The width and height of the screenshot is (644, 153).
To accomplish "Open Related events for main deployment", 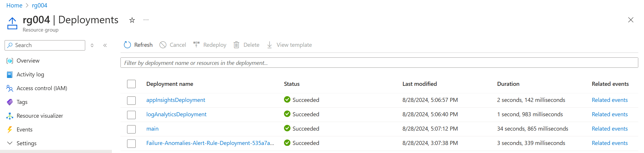I will (610, 129).
